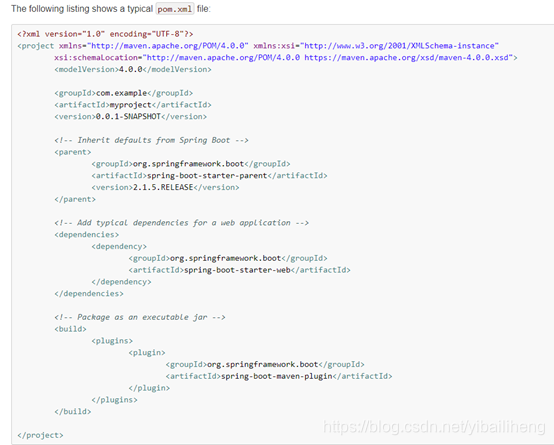Click the xsi:schemaLocation attribute value
This screenshot has width=554, height=445.
click(329, 58)
